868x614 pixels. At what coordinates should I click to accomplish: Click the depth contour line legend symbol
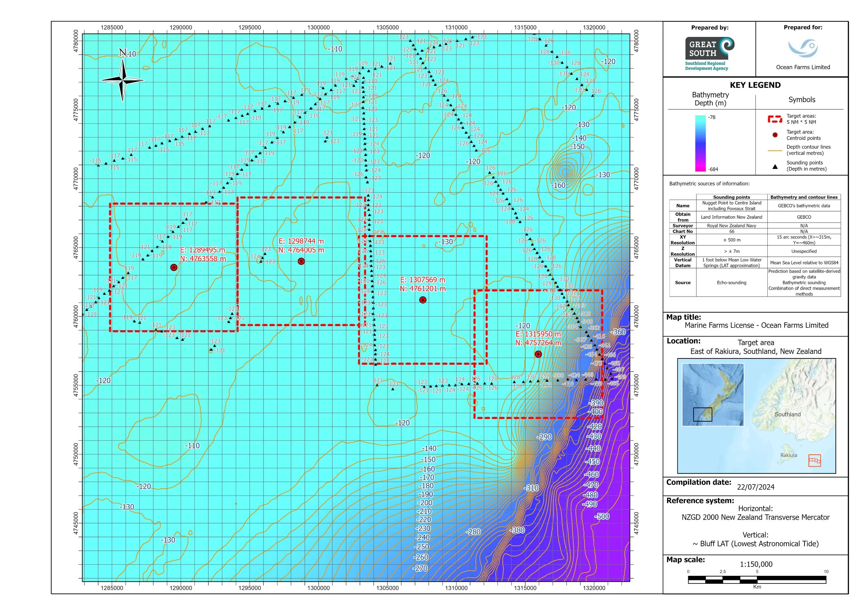click(775, 150)
